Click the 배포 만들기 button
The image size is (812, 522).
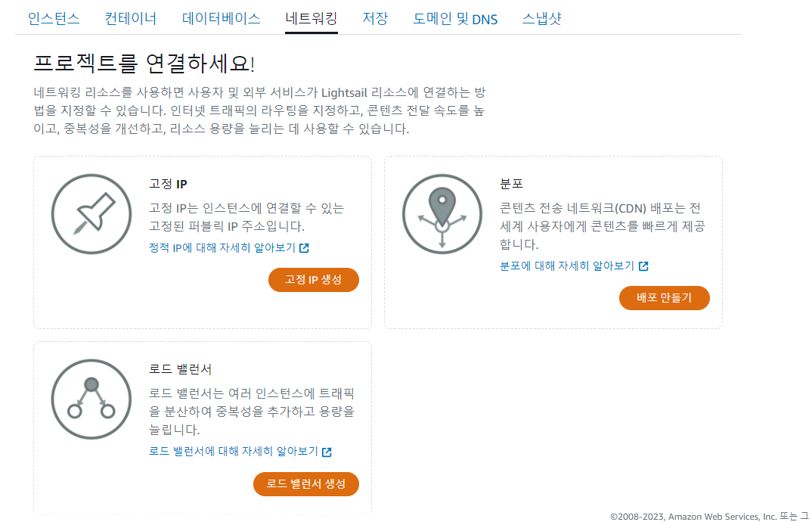(x=665, y=298)
